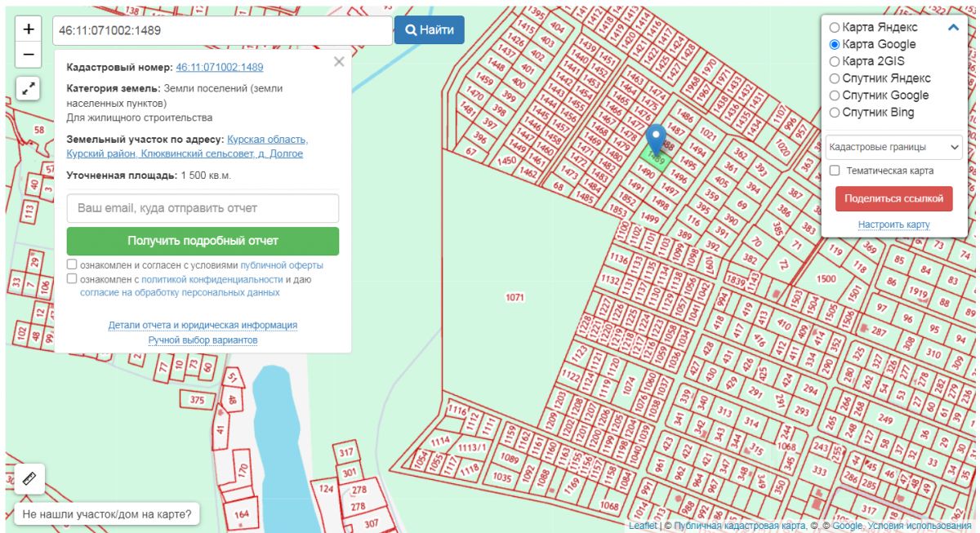Open the Ручной выбор вариантов link
This screenshot has height=533, width=980.
click(x=203, y=340)
